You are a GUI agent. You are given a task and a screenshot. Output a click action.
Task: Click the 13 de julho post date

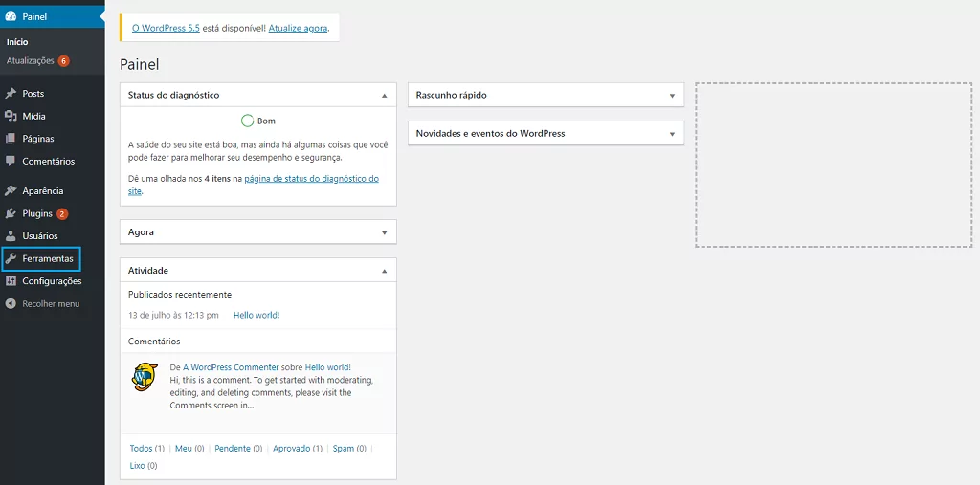coord(173,315)
